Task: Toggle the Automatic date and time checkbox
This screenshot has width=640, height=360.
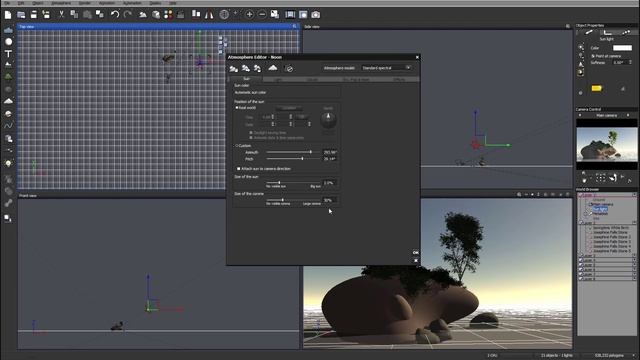Action: 251,138
